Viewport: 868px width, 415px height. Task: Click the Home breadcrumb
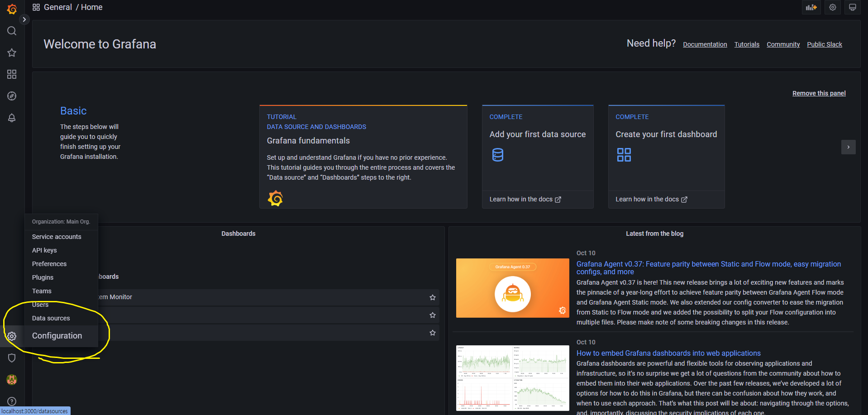(92, 7)
